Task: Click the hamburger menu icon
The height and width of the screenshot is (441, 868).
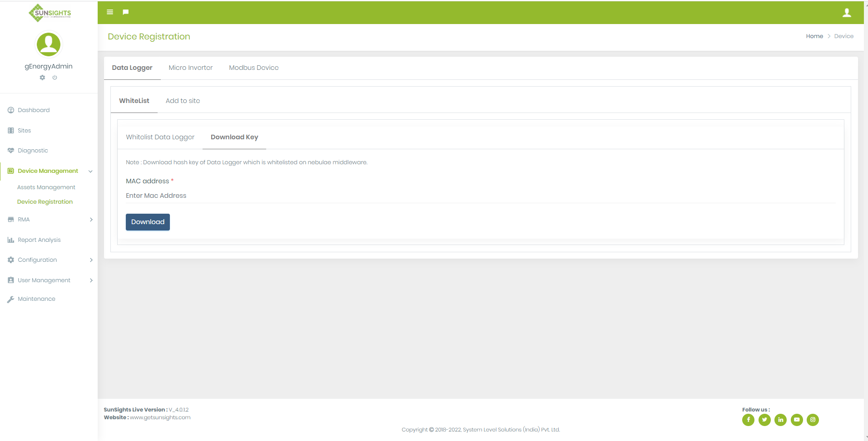Action: 109,12
